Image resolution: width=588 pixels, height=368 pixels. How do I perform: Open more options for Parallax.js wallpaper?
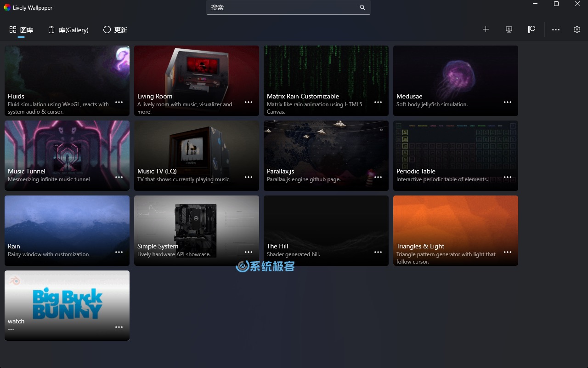tap(378, 177)
